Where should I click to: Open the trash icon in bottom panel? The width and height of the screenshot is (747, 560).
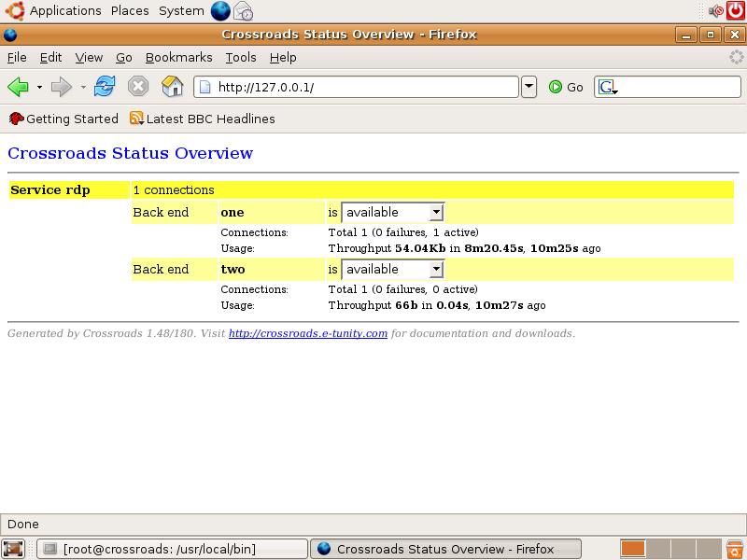click(x=735, y=549)
